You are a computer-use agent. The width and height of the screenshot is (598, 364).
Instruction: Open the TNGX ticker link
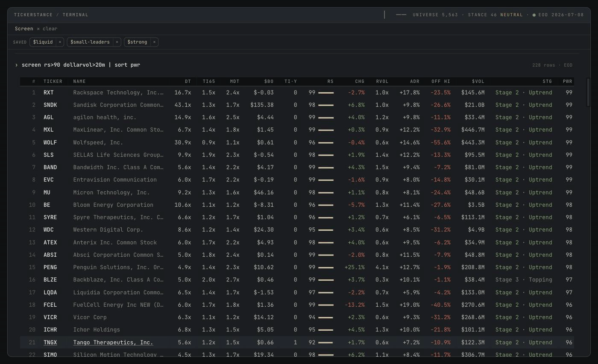point(50,342)
